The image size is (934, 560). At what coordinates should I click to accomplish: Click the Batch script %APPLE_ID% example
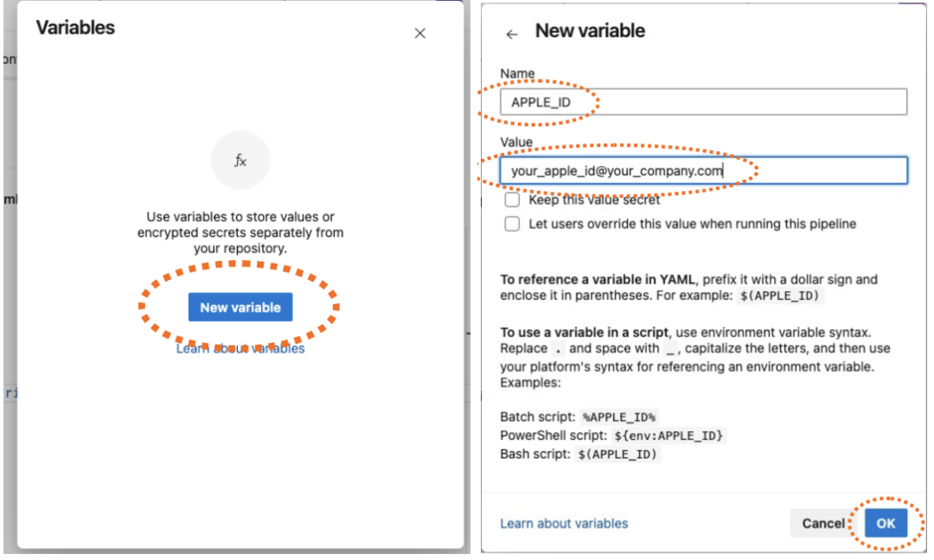click(x=619, y=417)
